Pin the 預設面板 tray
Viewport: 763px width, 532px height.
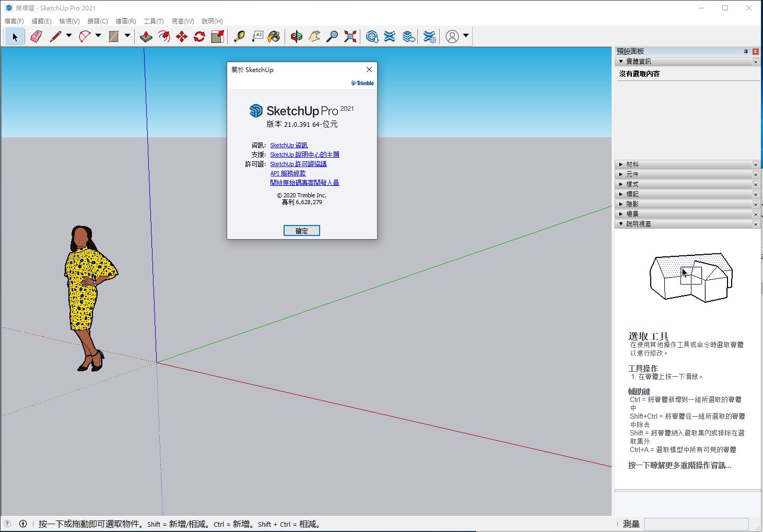click(746, 51)
